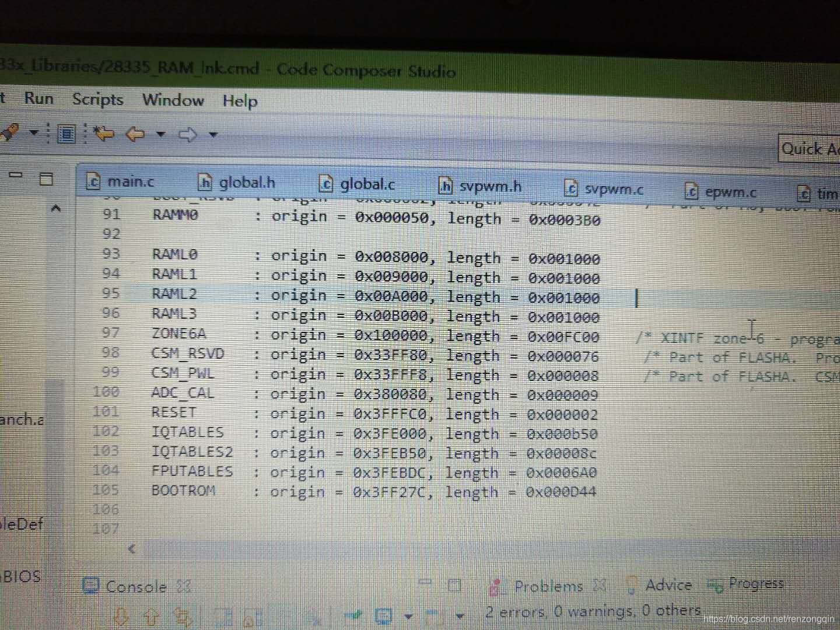
Task: Go to last edit location icon
Action: pos(104,134)
